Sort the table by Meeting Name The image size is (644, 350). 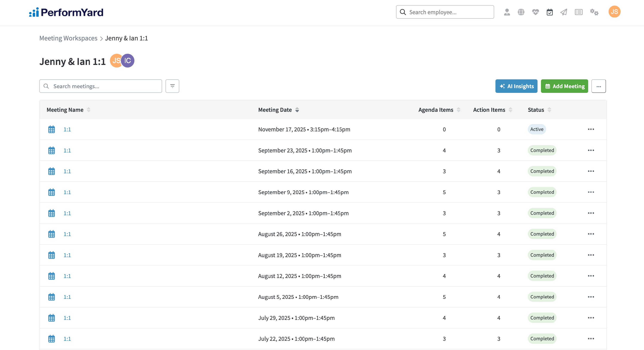coord(88,110)
